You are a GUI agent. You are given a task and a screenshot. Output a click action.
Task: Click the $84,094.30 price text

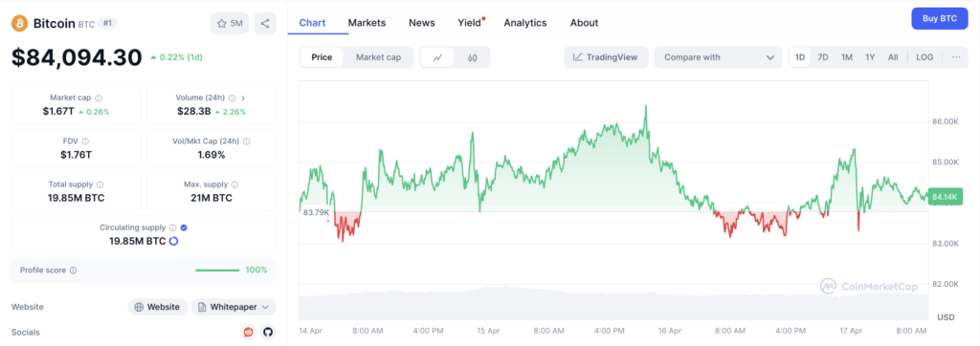click(77, 57)
